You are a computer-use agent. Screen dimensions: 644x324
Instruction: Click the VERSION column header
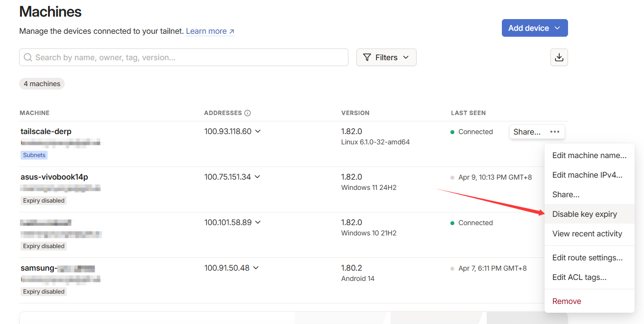point(355,113)
